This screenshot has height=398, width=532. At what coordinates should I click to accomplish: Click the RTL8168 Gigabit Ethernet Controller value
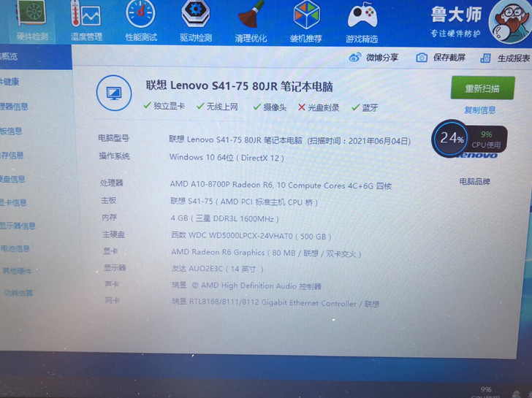pos(275,303)
